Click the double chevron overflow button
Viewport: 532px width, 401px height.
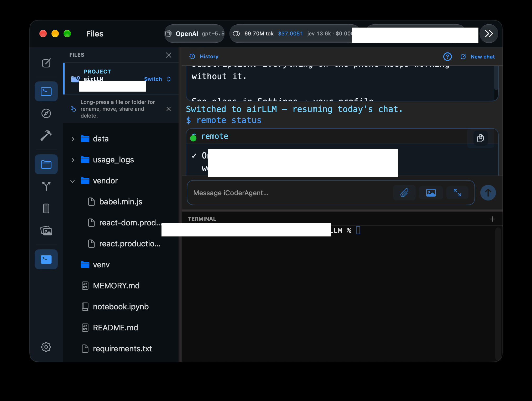pos(489,34)
